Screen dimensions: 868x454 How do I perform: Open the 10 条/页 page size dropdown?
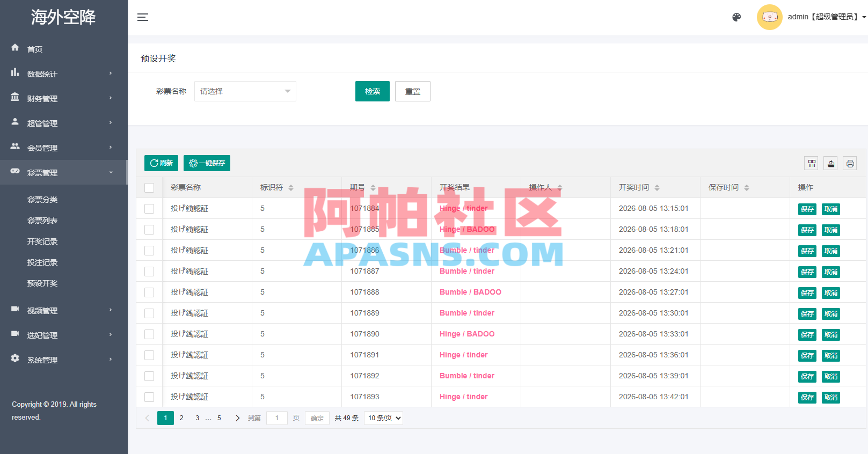(383, 418)
